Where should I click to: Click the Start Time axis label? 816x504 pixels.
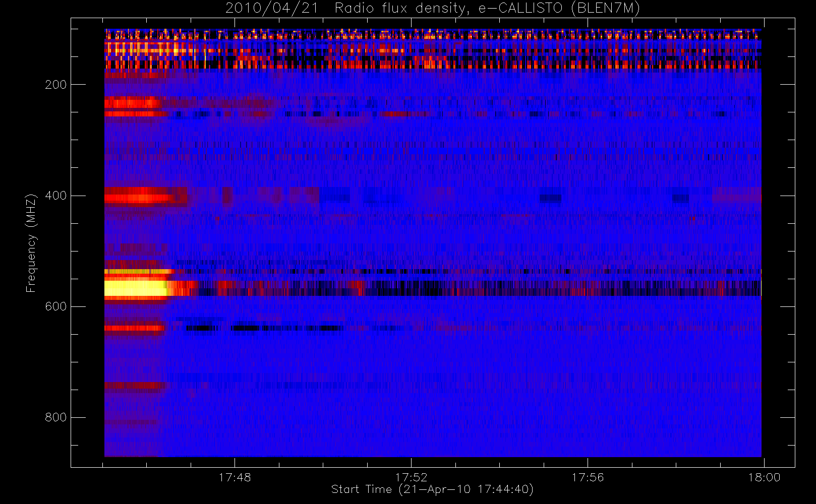433,489
